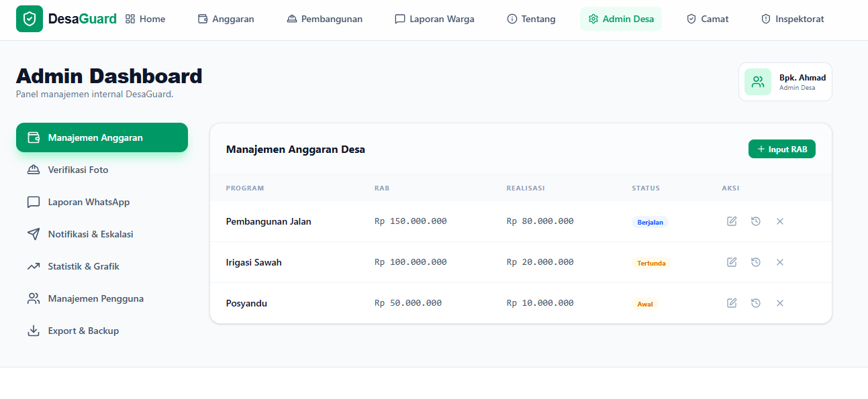Open Verifikasi Foto label in sidebar

pos(78,170)
